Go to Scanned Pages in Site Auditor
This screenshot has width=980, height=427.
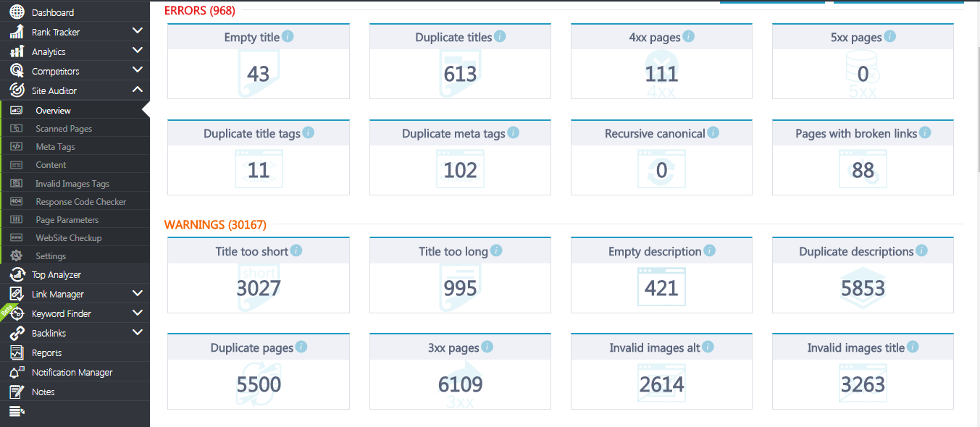click(75, 128)
